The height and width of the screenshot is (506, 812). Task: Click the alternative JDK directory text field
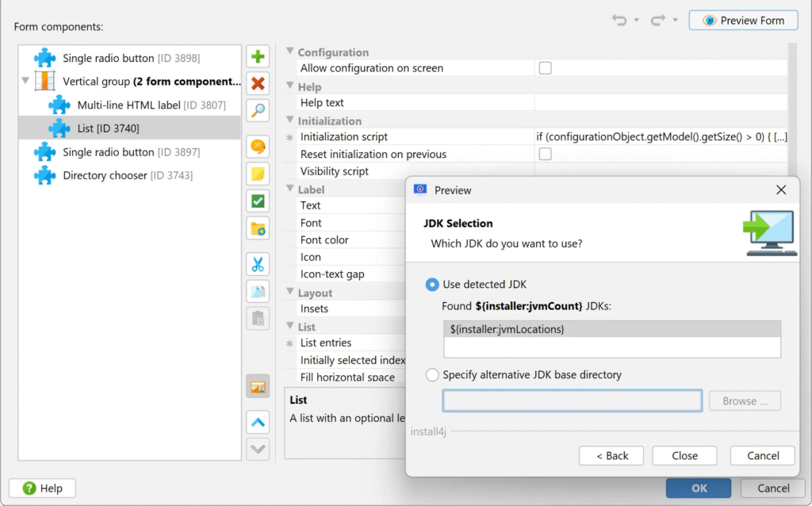click(572, 401)
